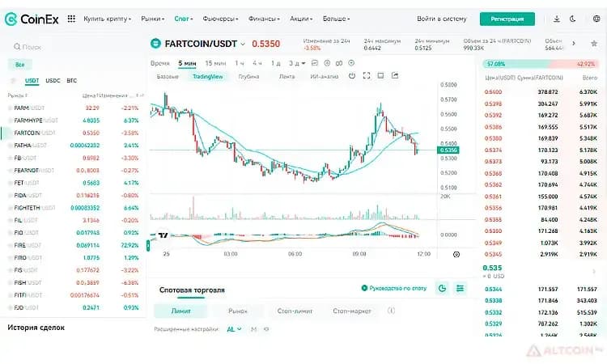Click the TradingView logo on the chart
The width and height of the screenshot is (607, 364).
tap(163, 235)
